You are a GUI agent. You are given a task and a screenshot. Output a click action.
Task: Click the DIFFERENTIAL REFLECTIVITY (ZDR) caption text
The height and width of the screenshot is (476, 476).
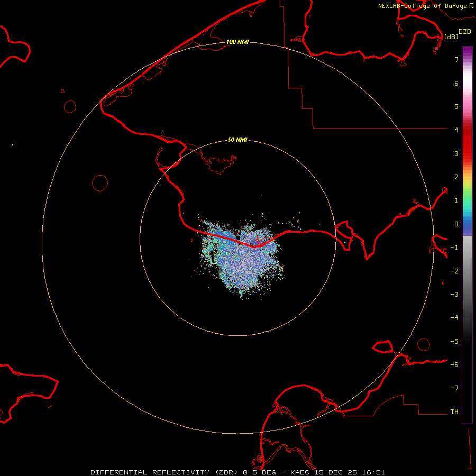click(164, 472)
